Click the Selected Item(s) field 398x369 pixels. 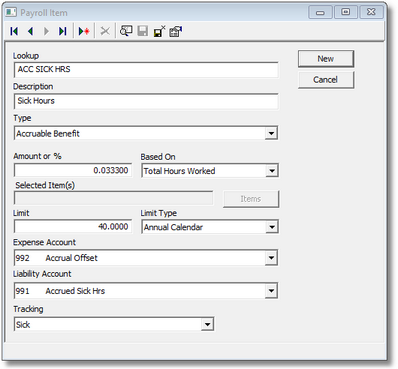pyautogui.click(x=113, y=198)
